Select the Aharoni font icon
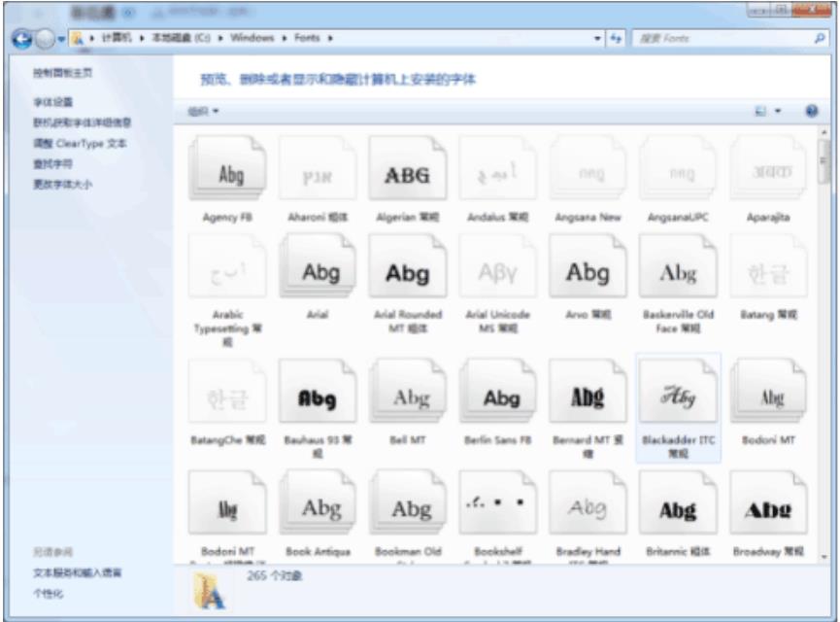840x622 pixels. coord(318,169)
